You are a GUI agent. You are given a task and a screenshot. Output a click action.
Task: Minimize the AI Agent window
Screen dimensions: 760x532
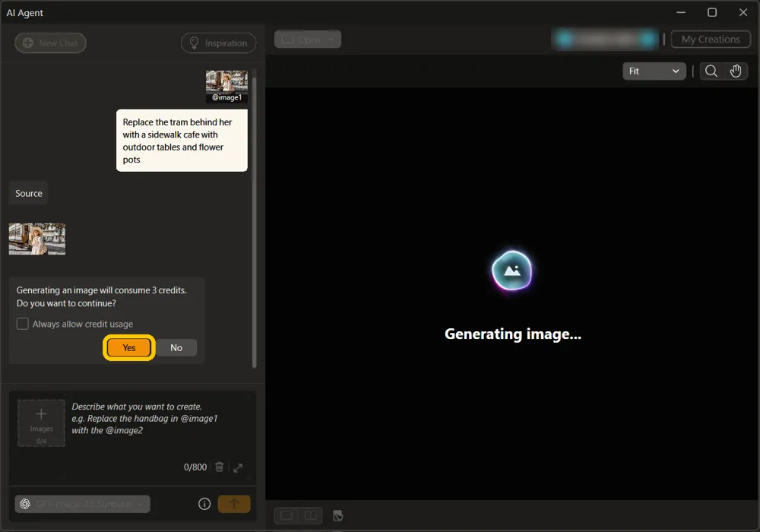pos(681,12)
